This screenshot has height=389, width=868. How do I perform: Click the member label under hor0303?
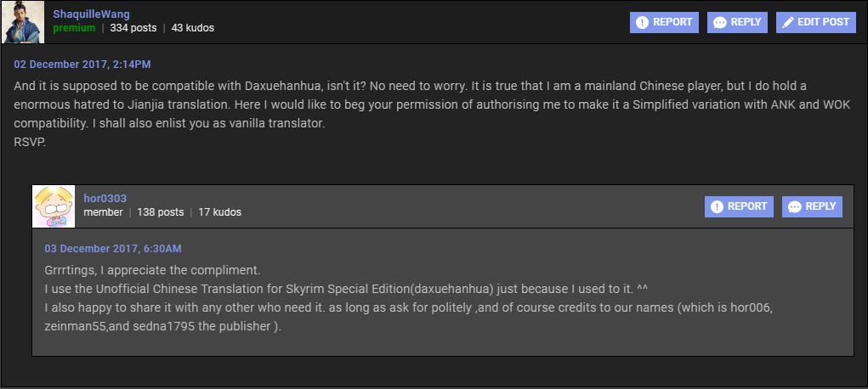(x=103, y=212)
